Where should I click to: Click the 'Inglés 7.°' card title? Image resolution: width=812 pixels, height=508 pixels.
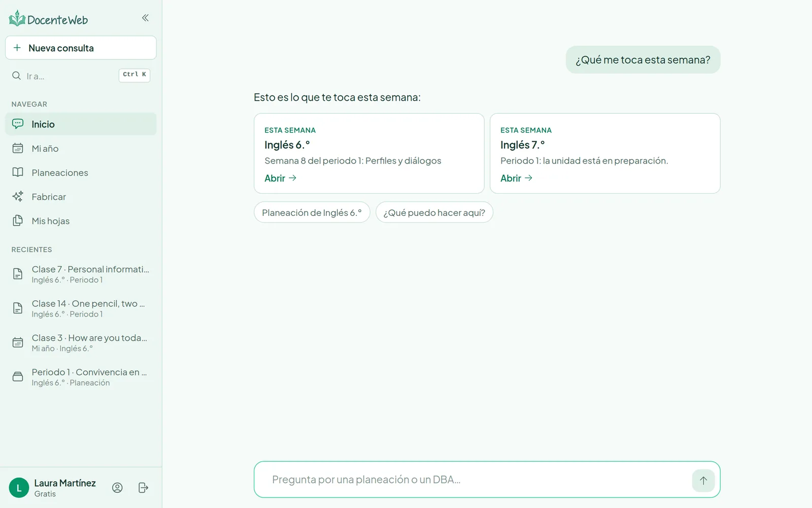point(523,145)
